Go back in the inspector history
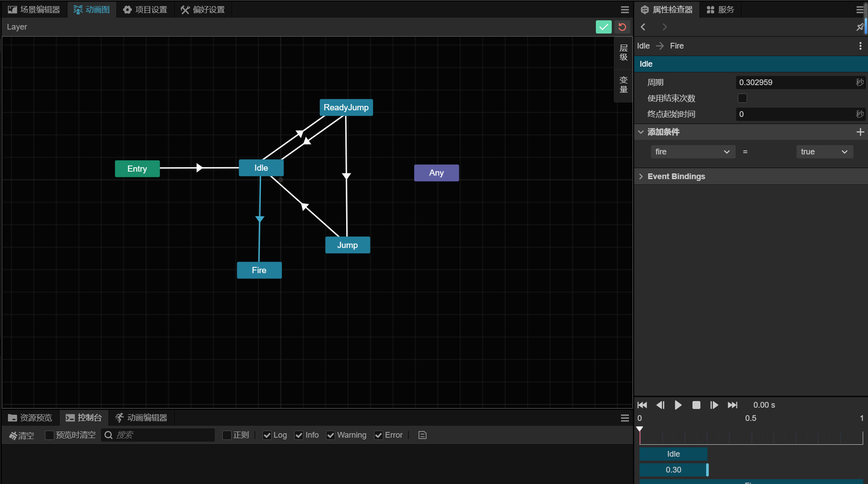This screenshot has width=868, height=484. click(643, 27)
